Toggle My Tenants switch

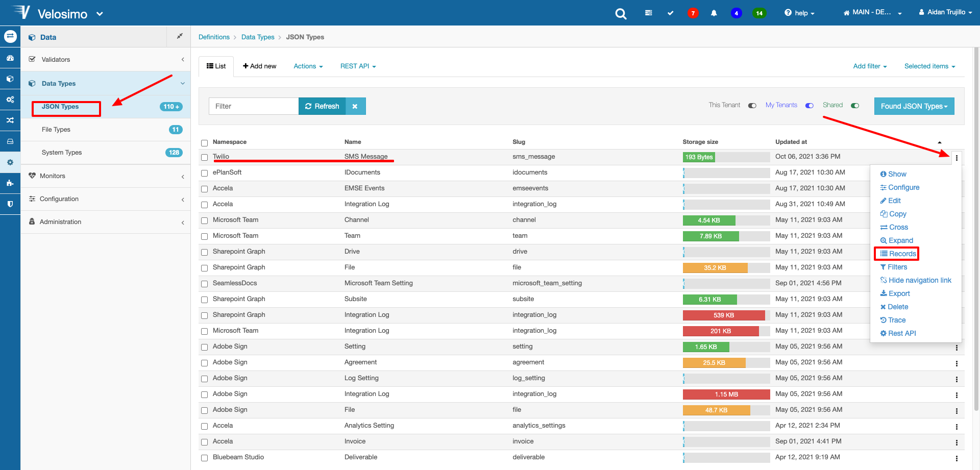[x=810, y=106]
